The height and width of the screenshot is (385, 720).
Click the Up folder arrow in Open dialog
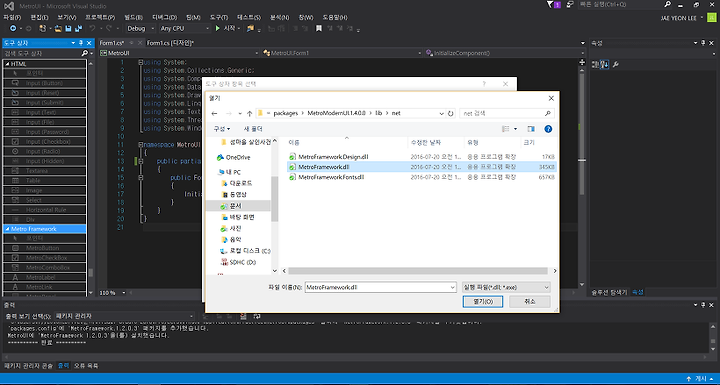click(x=249, y=113)
